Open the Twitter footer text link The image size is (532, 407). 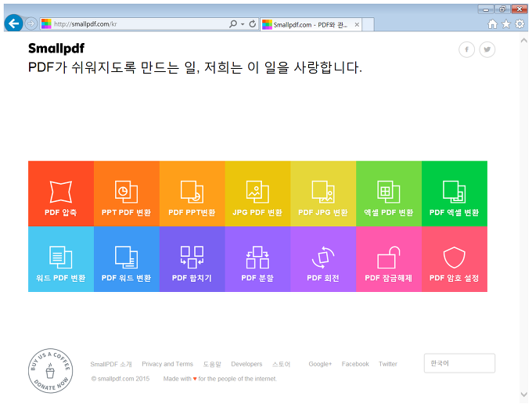tap(388, 364)
